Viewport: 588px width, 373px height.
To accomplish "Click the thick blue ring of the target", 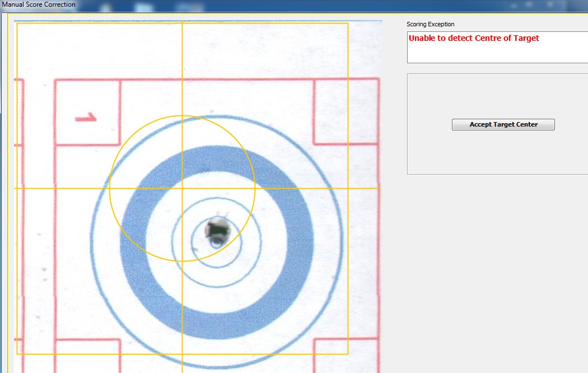I will (x=132, y=242).
